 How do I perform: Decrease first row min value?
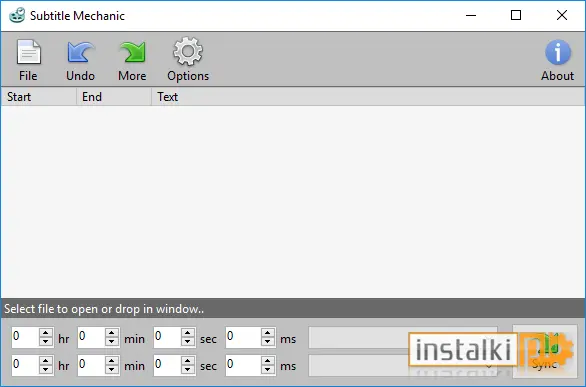click(112, 342)
